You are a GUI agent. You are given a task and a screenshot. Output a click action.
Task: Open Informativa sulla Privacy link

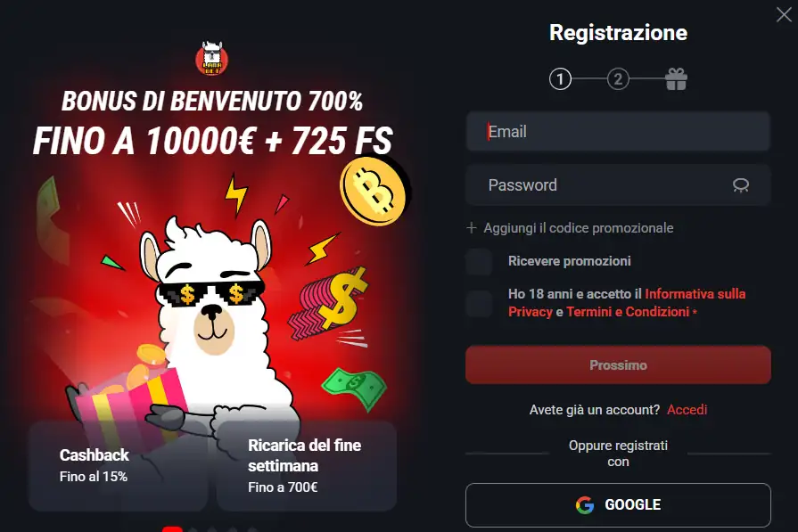[x=627, y=303]
